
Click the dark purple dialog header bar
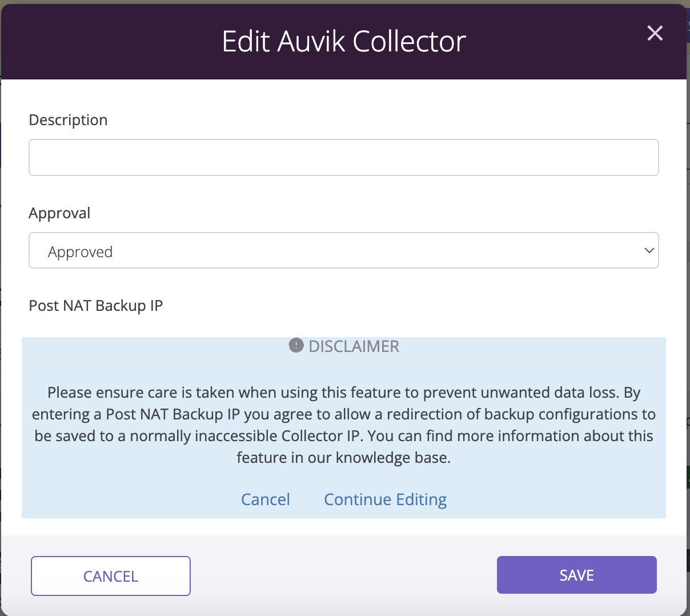point(344,42)
